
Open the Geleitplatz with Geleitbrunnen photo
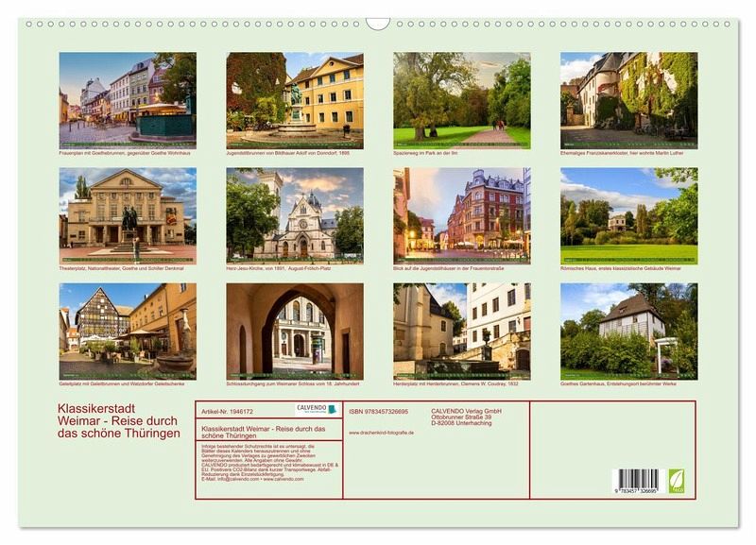click(128, 331)
